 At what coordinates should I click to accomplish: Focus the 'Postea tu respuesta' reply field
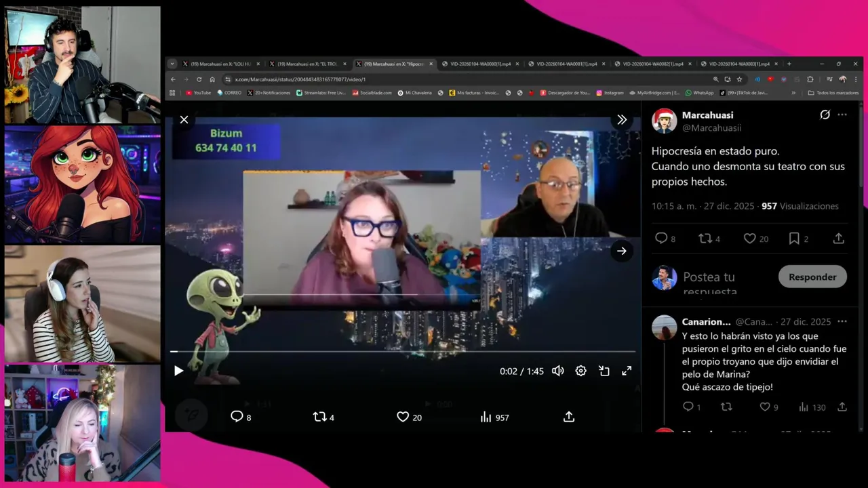[710, 284]
